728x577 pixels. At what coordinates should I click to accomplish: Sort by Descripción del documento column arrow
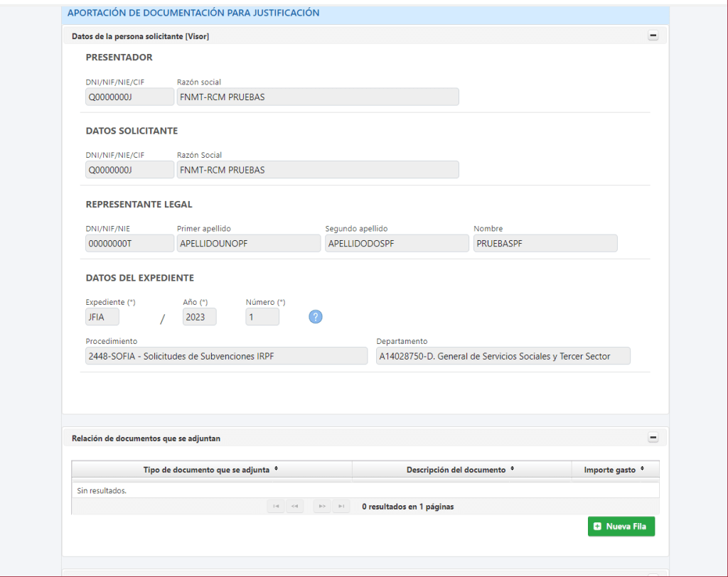(513, 469)
